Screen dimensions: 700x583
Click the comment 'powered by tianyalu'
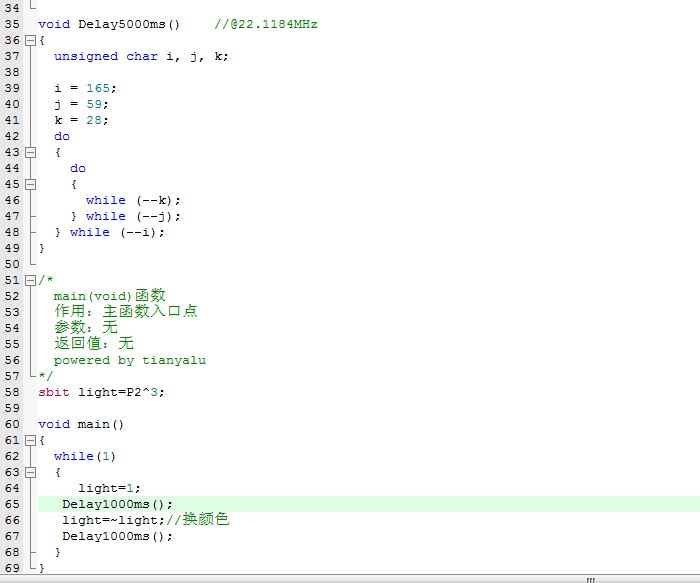tap(130, 360)
